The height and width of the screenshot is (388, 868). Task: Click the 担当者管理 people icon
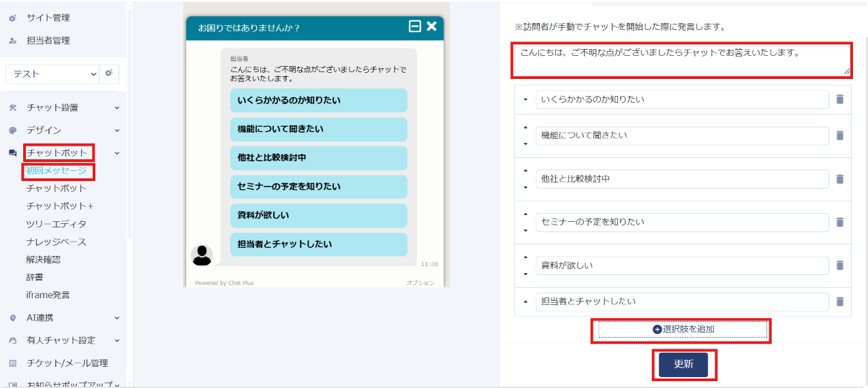[12, 41]
